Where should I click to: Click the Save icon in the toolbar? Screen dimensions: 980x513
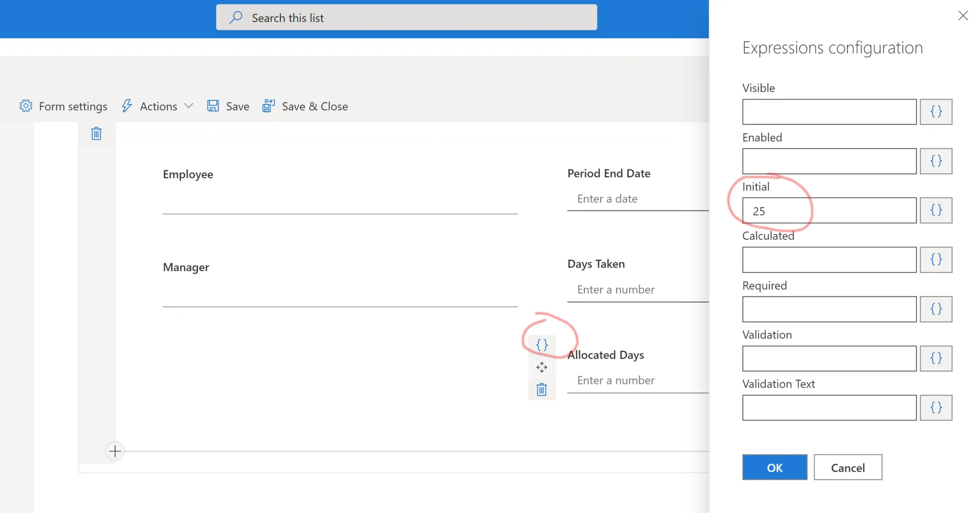213,106
